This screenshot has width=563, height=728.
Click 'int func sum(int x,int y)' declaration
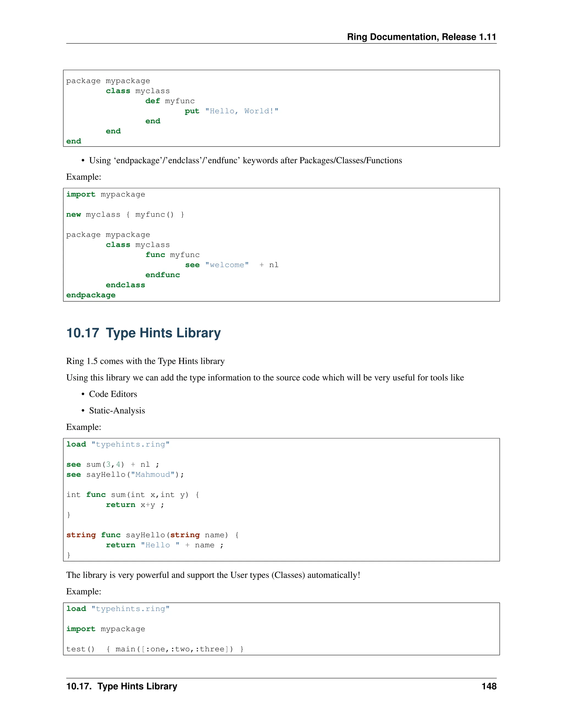tap(133, 495)
